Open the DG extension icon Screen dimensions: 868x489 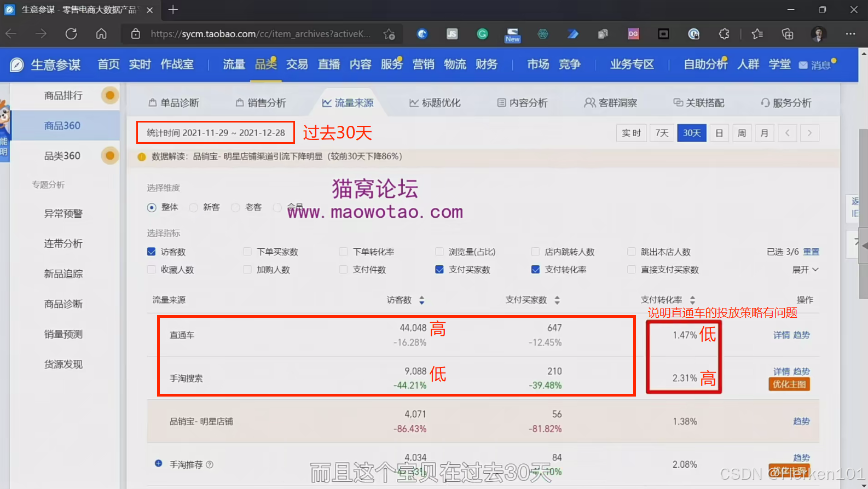[x=633, y=34]
